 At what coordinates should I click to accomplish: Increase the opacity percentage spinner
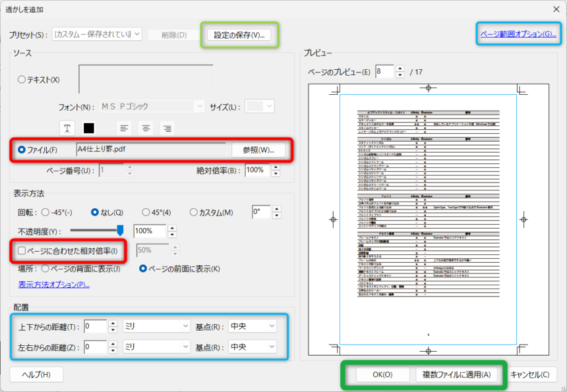tap(172, 228)
